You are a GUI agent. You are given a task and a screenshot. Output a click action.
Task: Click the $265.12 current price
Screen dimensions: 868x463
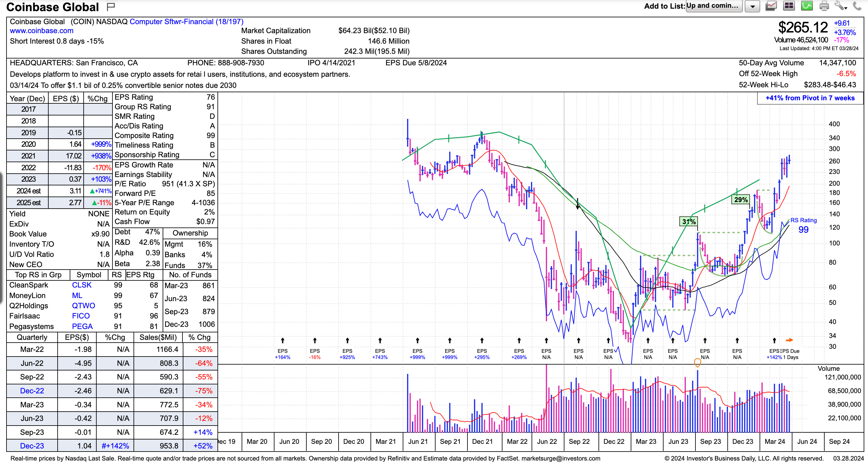(x=803, y=28)
